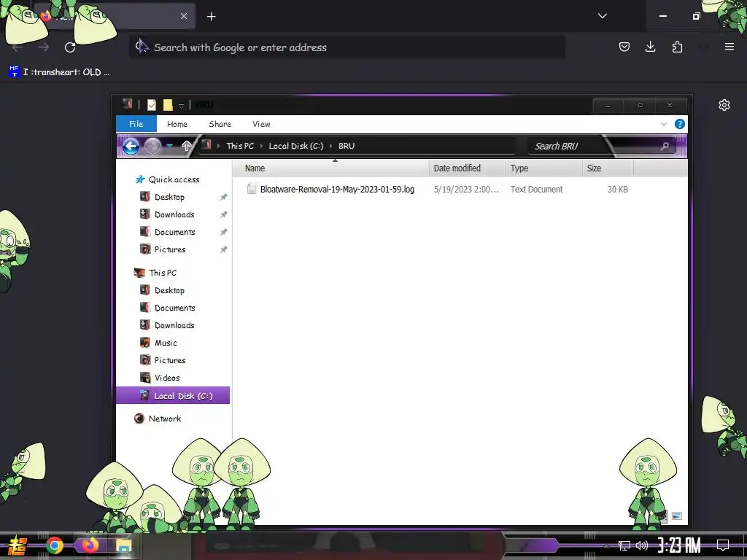747x560 pixels.
Task: Click BRU breadcrumb in address bar
Action: 347,146
